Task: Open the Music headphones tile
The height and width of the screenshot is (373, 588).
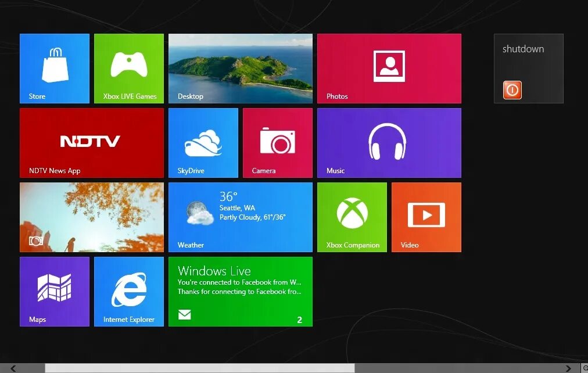Action: tap(389, 143)
